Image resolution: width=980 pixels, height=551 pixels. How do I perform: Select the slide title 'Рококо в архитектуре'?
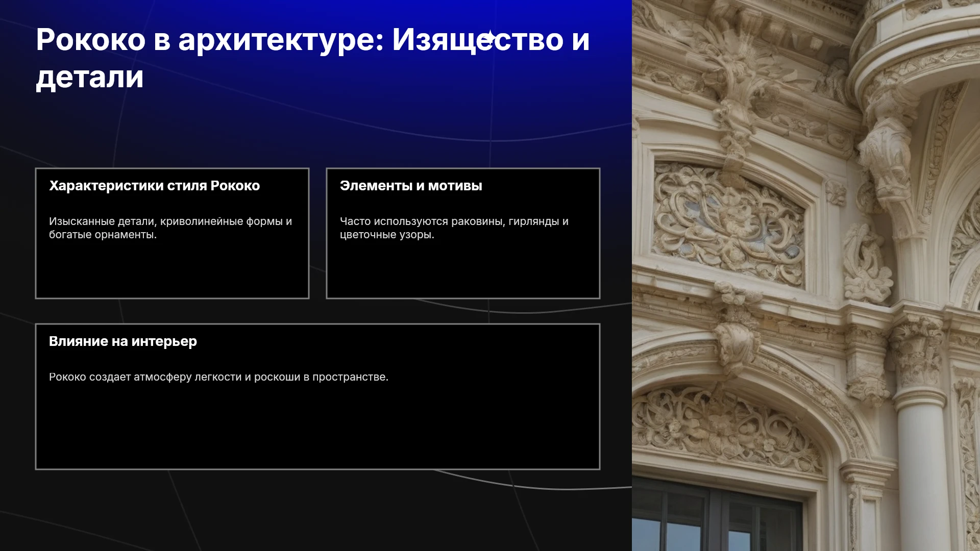[210, 40]
